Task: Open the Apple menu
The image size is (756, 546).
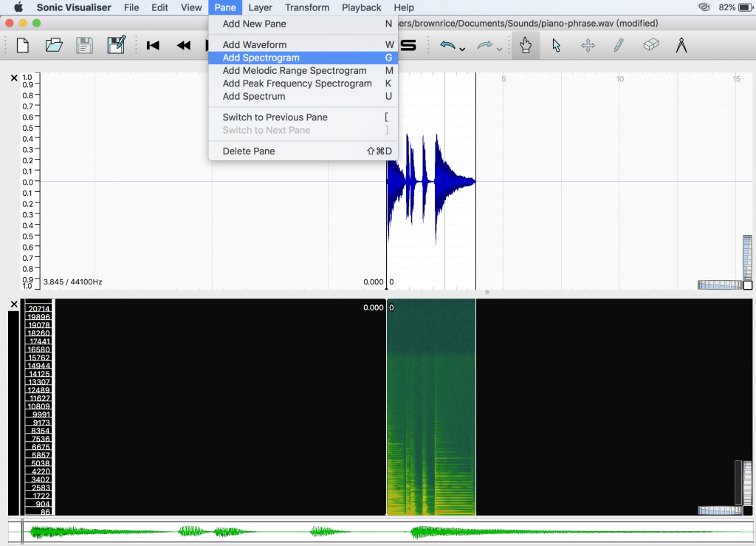Action: click(x=18, y=7)
